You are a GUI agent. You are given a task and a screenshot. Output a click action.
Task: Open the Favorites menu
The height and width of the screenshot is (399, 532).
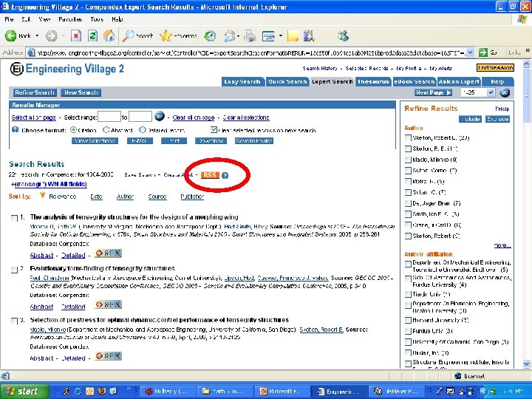(70, 19)
